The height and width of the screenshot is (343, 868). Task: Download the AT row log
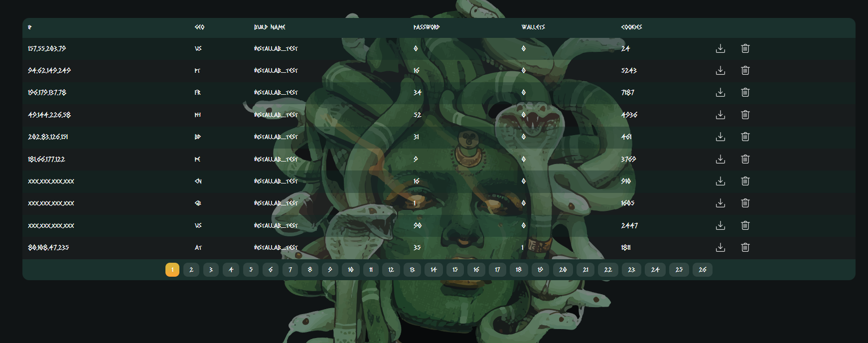point(721,247)
